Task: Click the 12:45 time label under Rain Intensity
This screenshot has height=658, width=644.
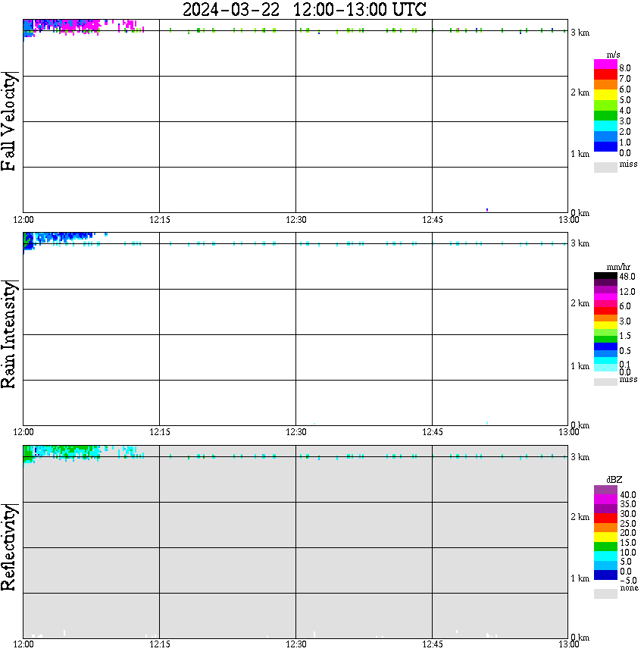Action: tap(432, 432)
